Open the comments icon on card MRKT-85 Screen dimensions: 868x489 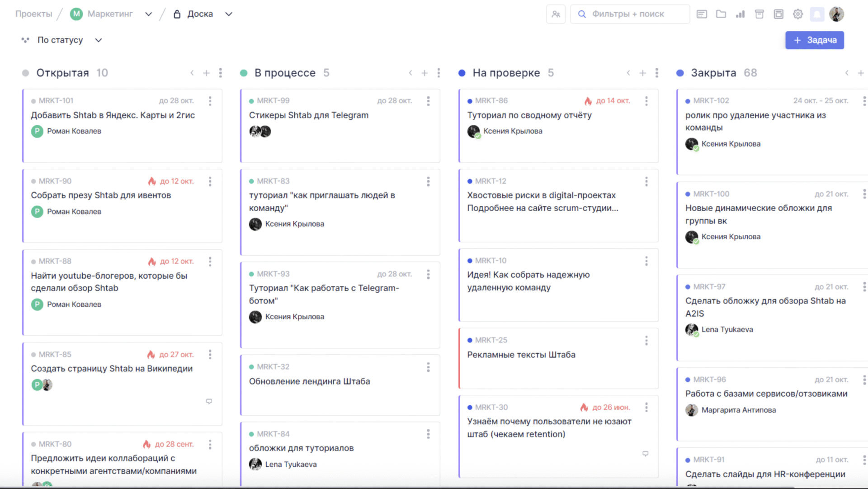click(209, 401)
